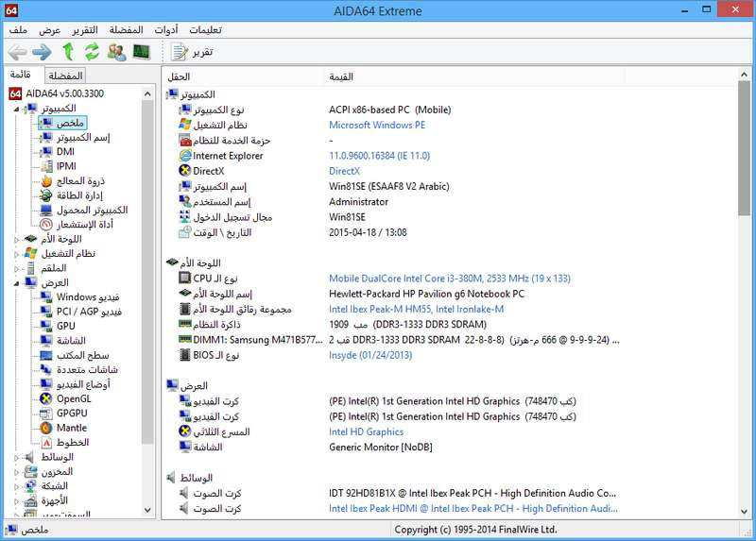This screenshot has width=756, height=541.
Task: Expand the الأجهزة tree node
Action: click(16, 501)
